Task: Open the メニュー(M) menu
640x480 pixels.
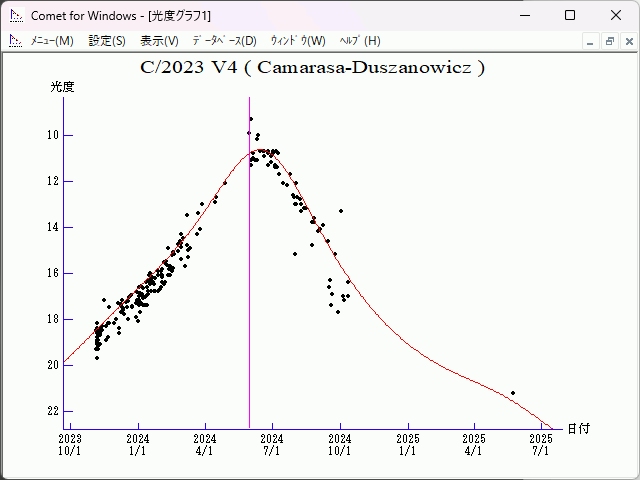Action: tap(51, 41)
